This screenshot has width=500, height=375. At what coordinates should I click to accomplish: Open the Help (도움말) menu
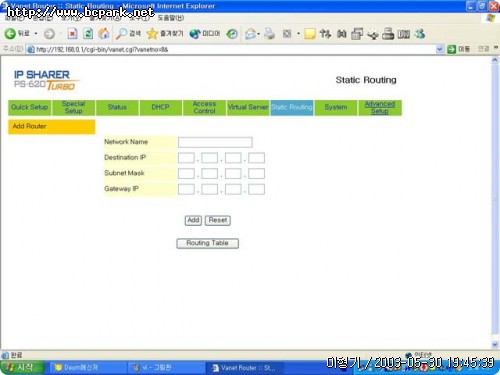170,18
